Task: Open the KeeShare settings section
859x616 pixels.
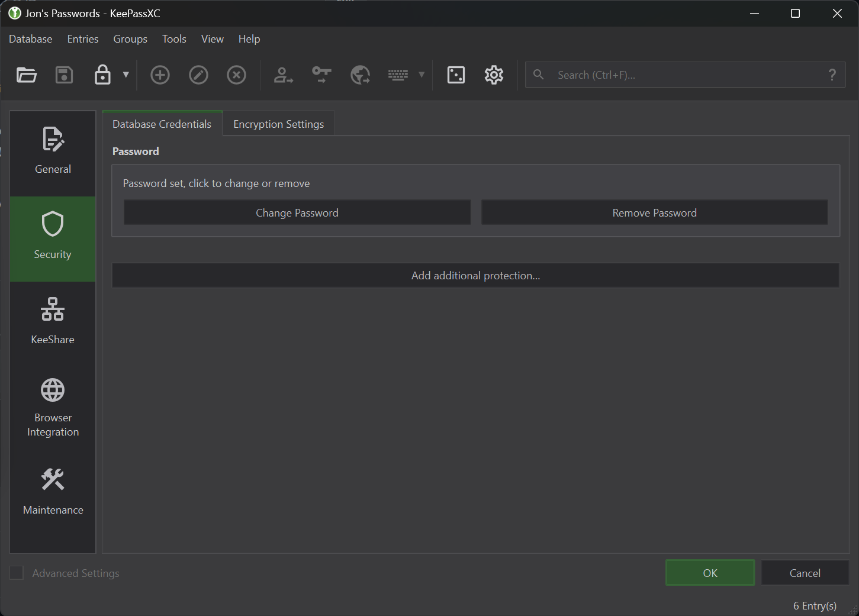Action: (53, 324)
